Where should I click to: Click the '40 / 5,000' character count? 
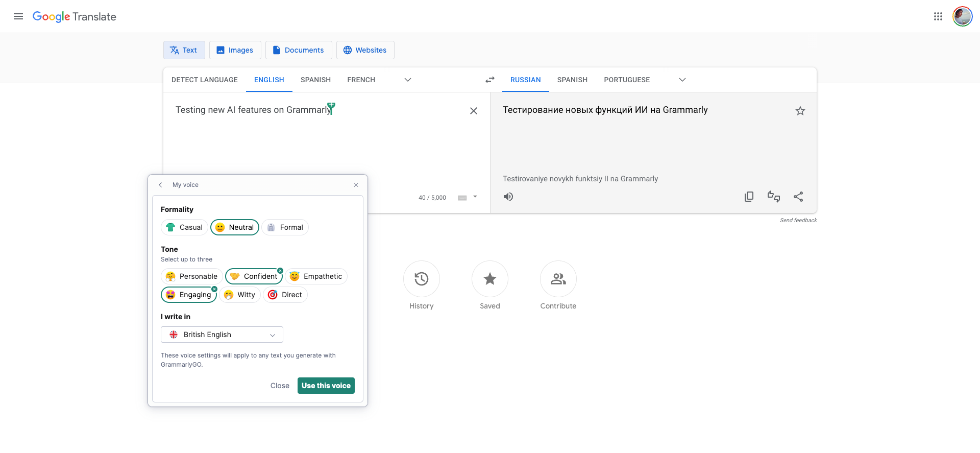[432, 198]
